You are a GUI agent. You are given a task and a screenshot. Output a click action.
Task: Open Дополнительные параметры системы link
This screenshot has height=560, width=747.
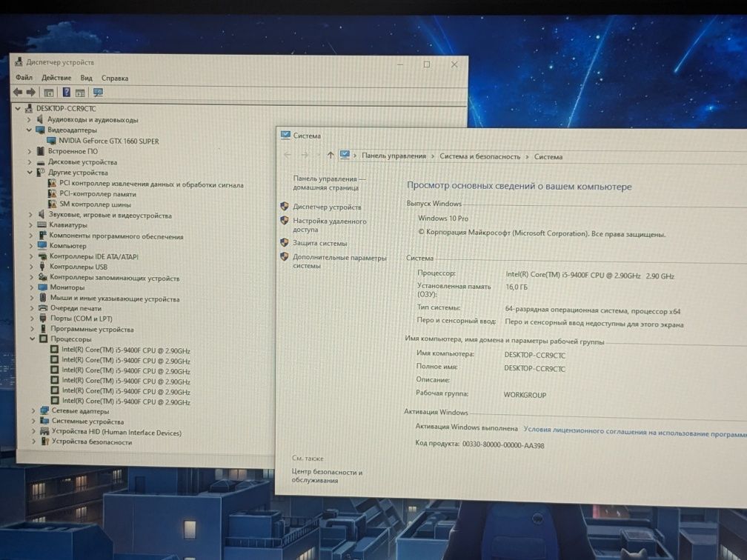339,261
